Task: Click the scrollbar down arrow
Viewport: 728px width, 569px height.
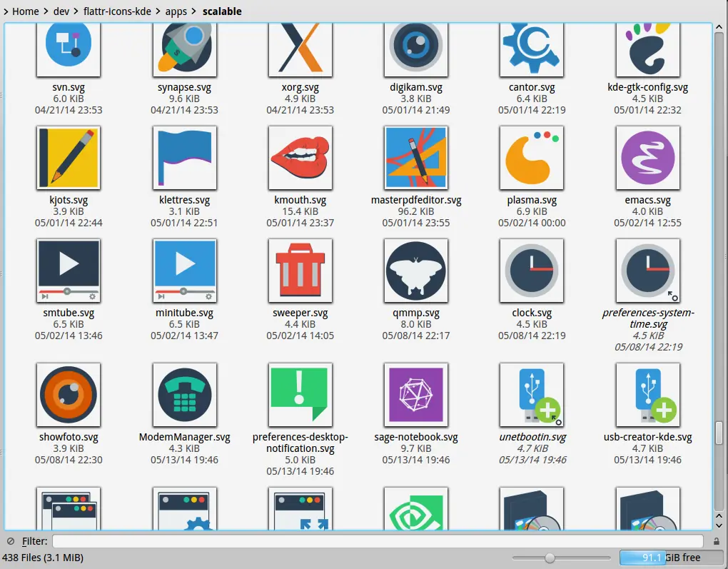Action: point(719,525)
